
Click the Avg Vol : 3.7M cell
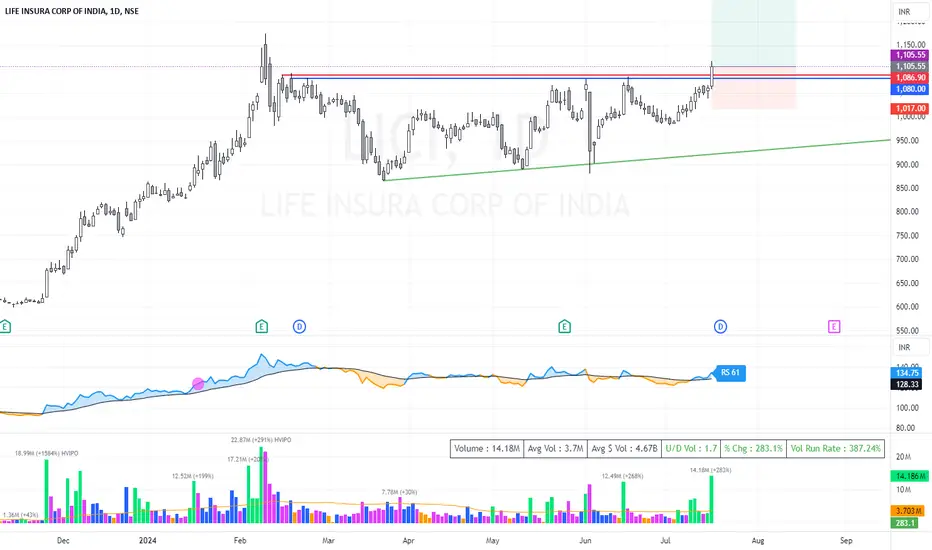pyautogui.click(x=555, y=448)
